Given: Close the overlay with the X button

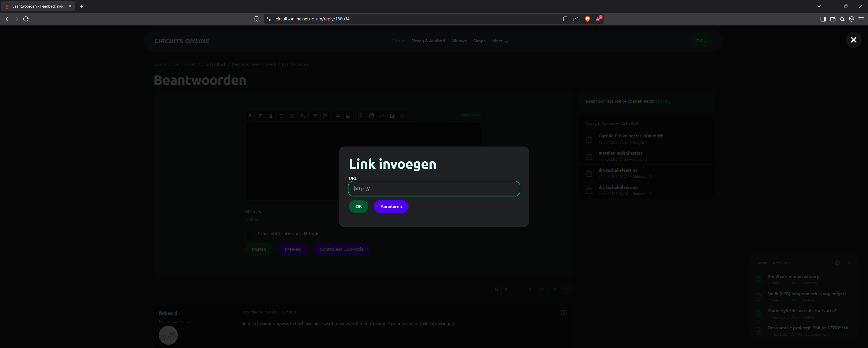Looking at the screenshot, I should coord(854,40).
